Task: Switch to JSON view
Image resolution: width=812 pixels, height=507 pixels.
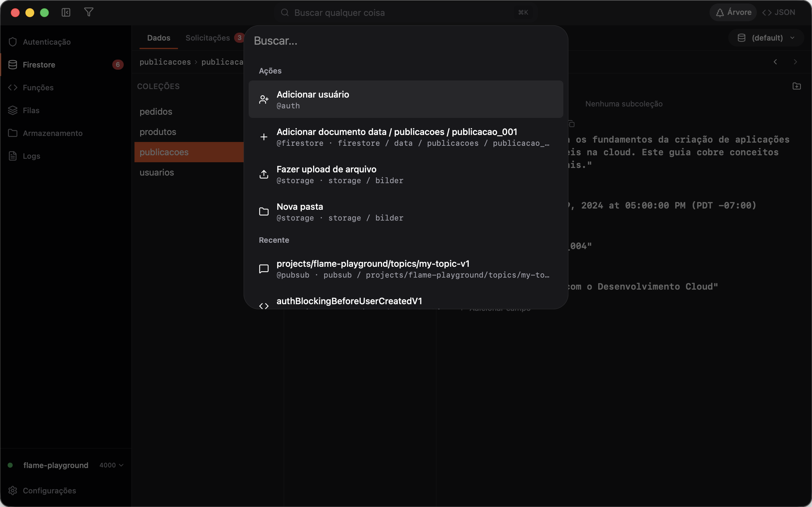Action: 778,12
